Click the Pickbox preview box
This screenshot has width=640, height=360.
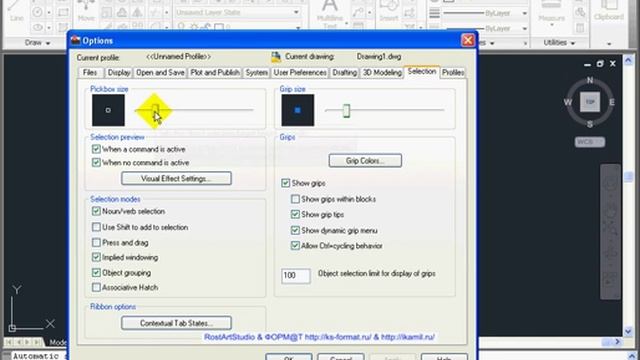108,110
